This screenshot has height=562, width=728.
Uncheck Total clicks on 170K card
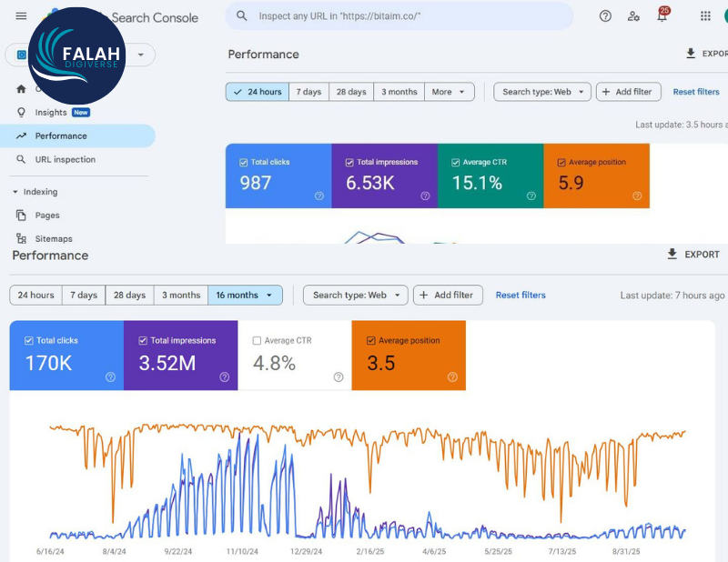pos(25,341)
